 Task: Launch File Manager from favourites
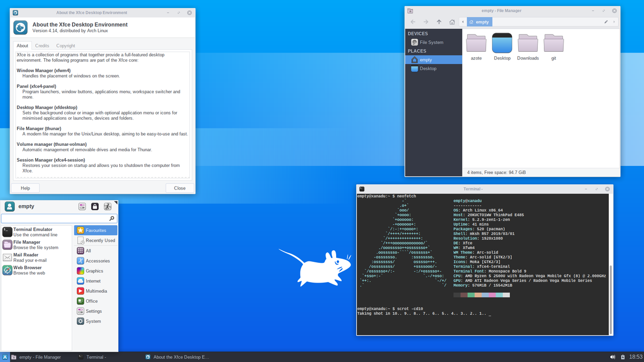click(x=36, y=245)
